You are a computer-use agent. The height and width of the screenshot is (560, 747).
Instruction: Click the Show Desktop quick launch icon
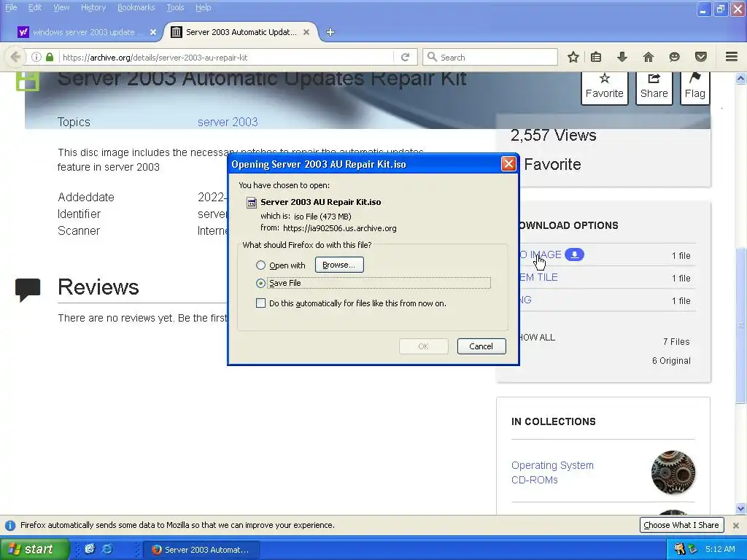90,549
